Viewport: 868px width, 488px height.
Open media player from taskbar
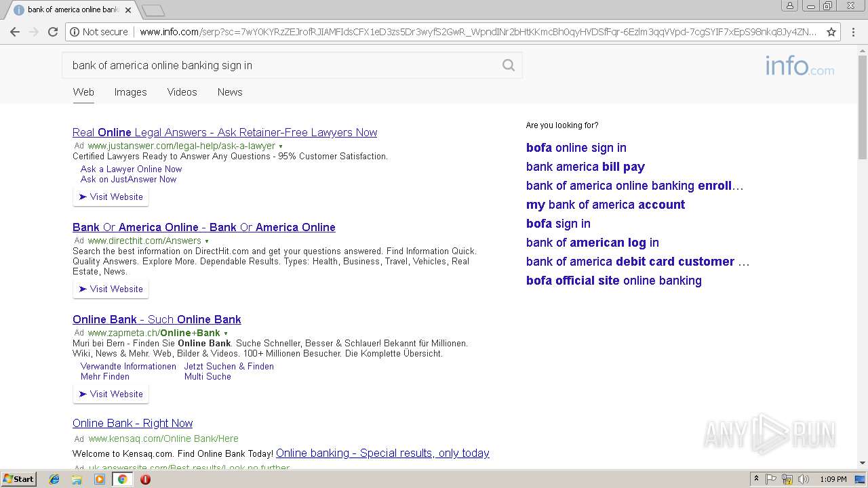click(x=100, y=479)
